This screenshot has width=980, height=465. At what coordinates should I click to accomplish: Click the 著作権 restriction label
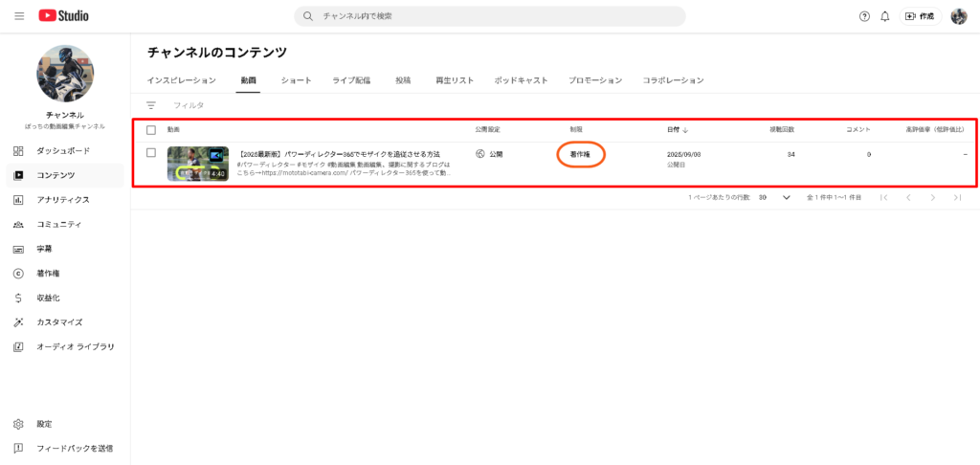[x=581, y=154]
